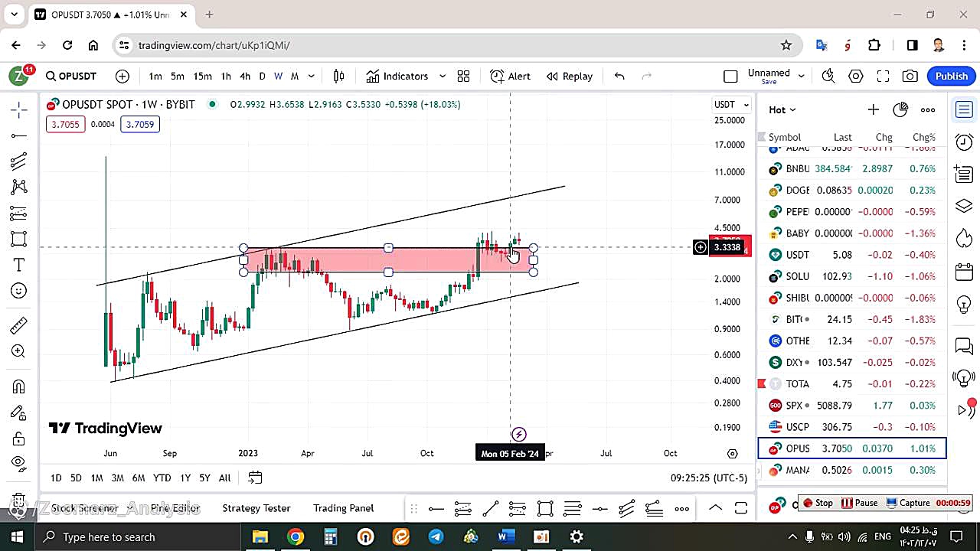980x551 pixels.
Task: Open go to date calendar icon
Action: pos(255,478)
